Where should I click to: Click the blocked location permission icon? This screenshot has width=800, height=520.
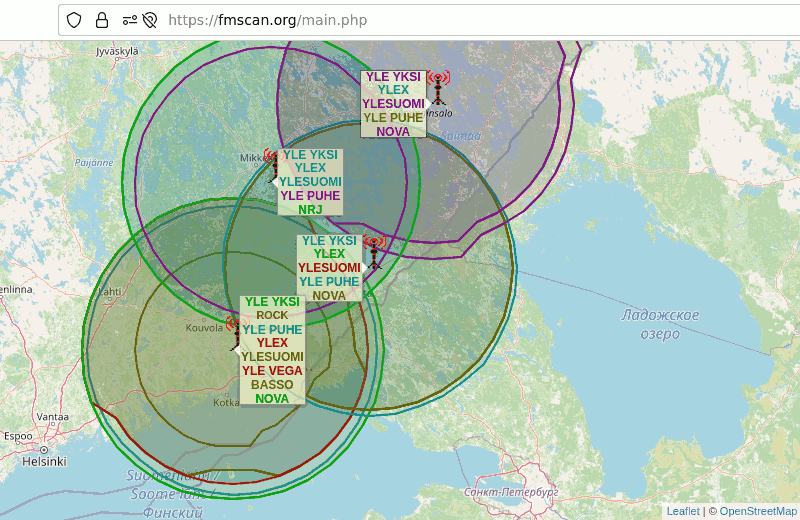150,20
